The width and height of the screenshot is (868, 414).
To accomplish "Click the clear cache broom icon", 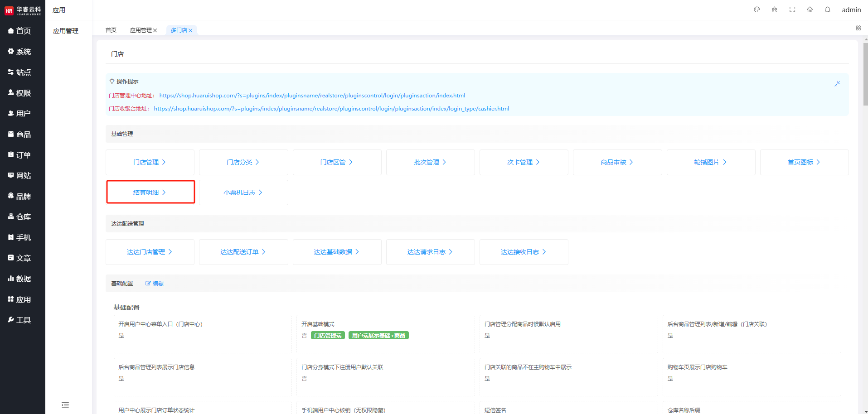I will tap(774, 10).
